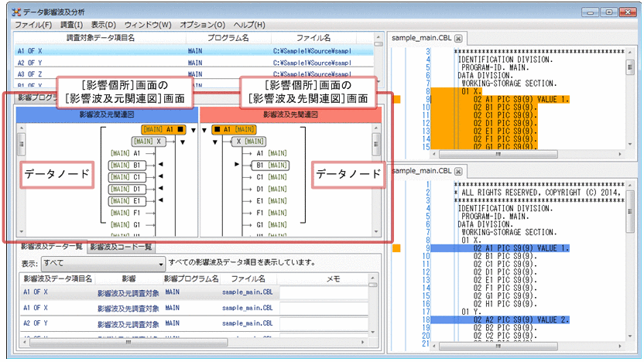Expand the left-pointing arrow next to [MAIN] B1
The height and width of the screenshot is (362, 644).
click(161, 164)
